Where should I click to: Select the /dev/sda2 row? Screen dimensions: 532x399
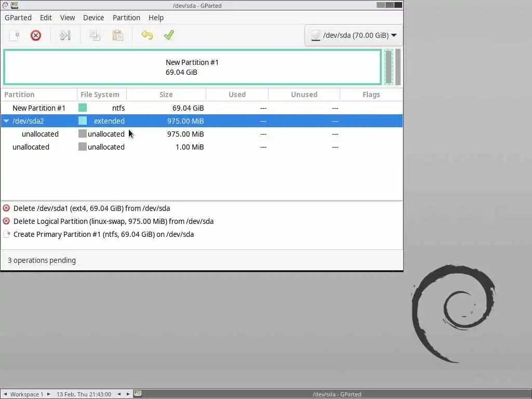pos(202,121)
